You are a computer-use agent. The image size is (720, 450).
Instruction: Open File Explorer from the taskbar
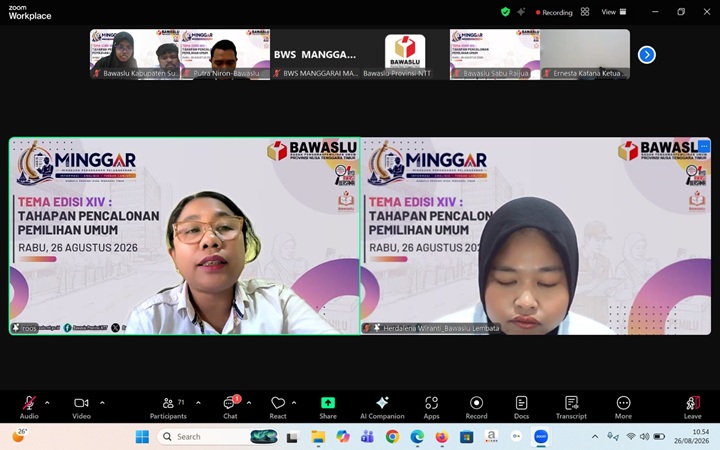click(318, 437)
